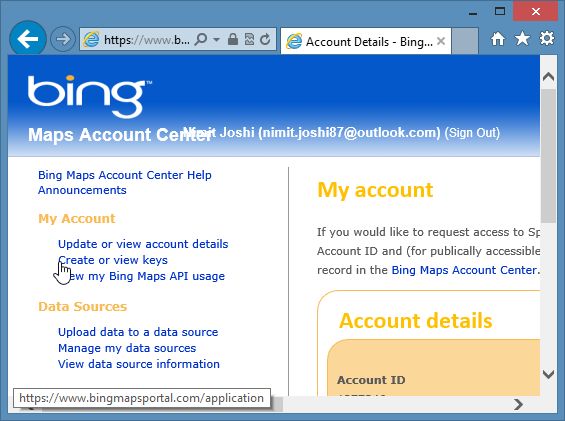Open Create or view keys

tap(113, 260)
